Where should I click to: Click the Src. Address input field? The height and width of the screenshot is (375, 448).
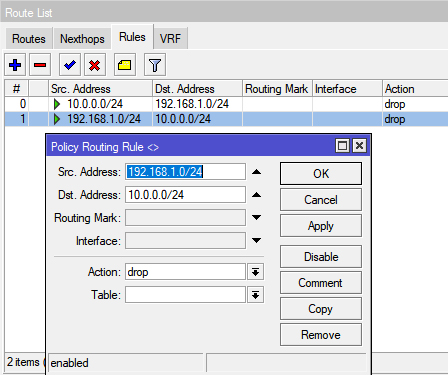(x=185, y=172)
